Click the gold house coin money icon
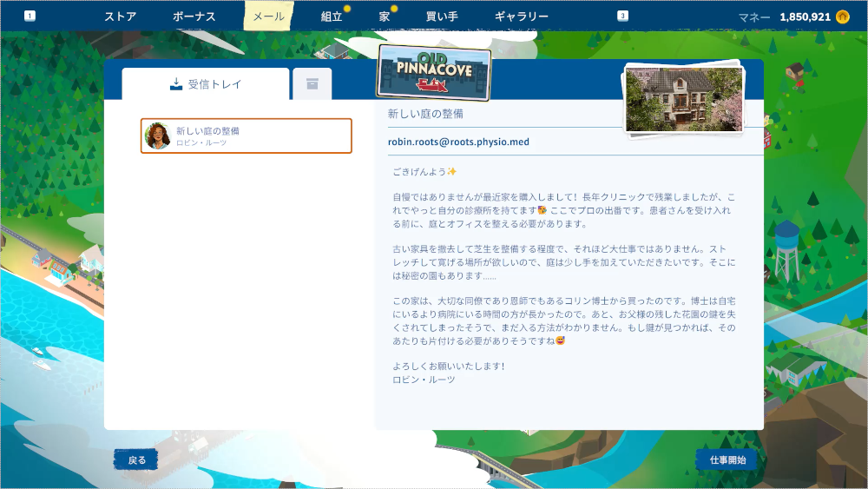Viewport: 868px width, 489px height. (843, 17)
